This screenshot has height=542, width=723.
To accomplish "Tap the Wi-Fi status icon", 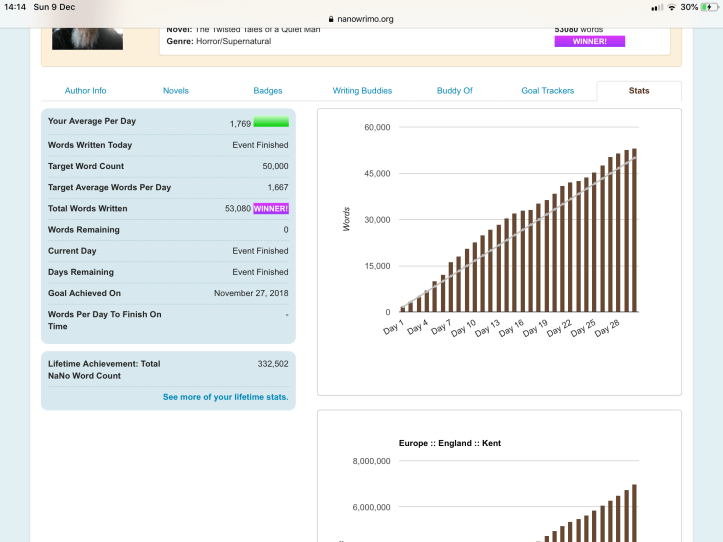I will point(671,7).
